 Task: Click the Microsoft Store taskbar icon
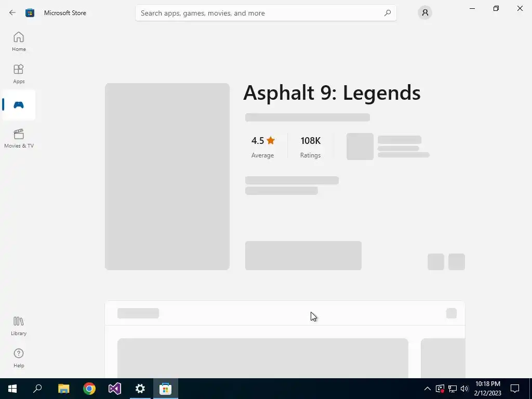coord(166,389)
